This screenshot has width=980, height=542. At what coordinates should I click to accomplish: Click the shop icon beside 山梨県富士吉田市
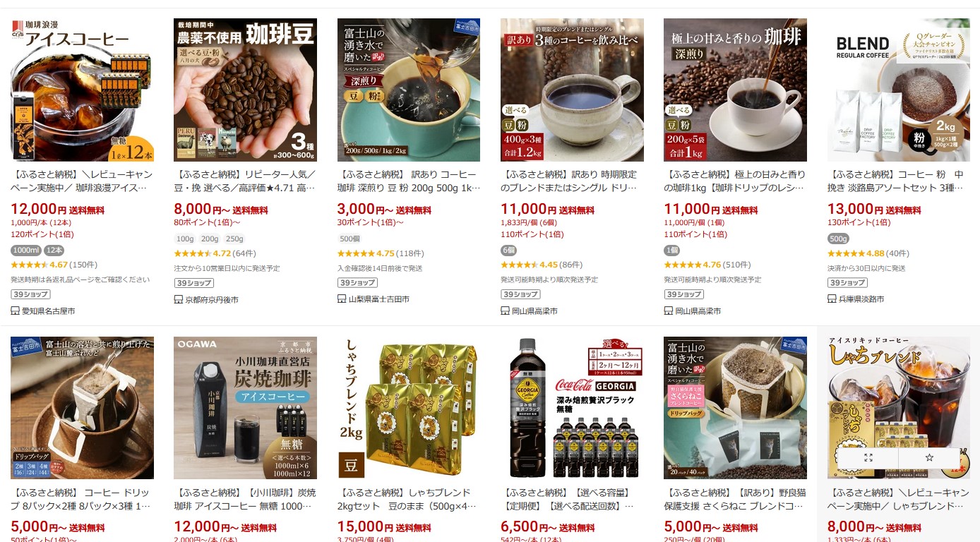click(x=342, y=299)
